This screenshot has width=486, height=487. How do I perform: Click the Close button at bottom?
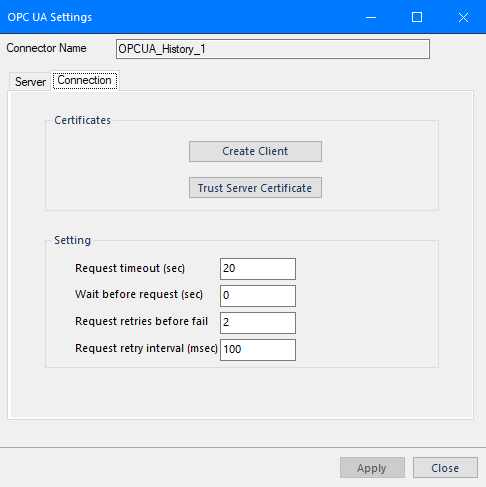445,468
